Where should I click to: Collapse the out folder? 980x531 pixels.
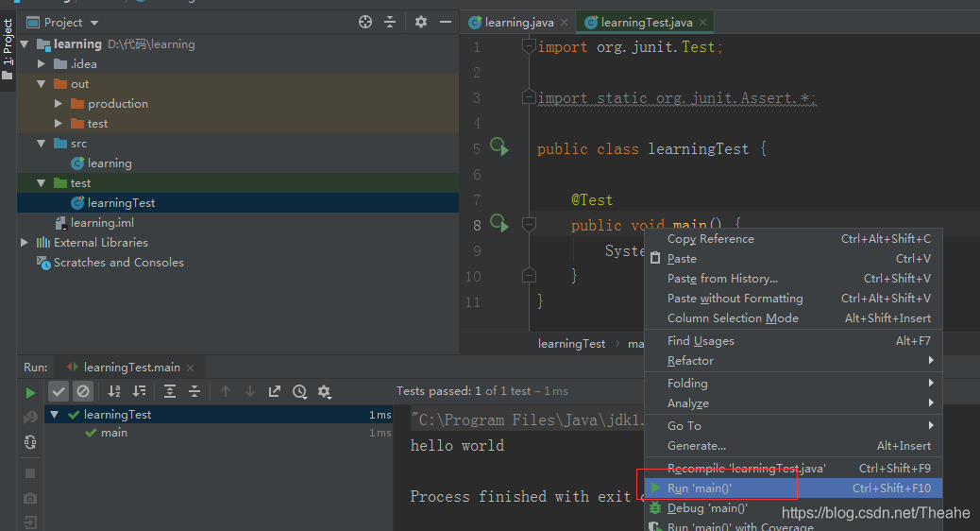(42, 84)
